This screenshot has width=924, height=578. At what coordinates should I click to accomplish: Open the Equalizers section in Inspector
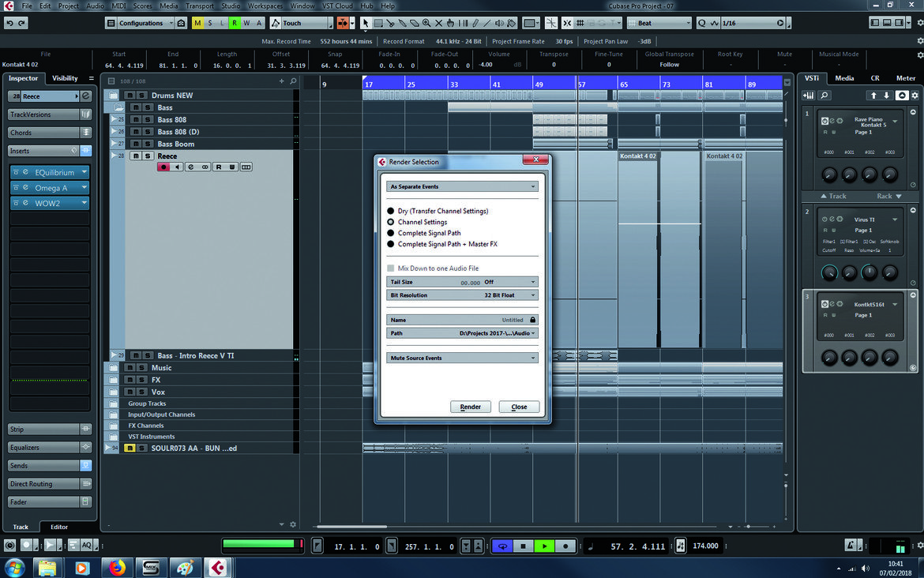pos(50,448)
